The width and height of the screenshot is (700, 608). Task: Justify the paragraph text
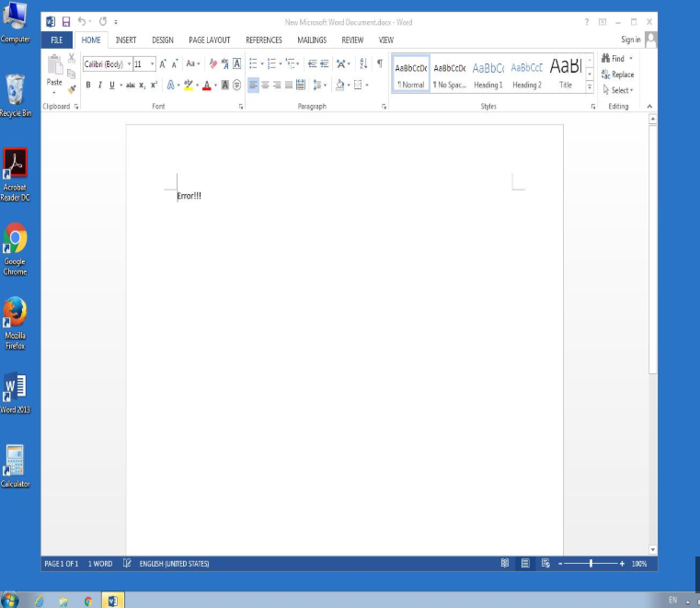click(x=289, y=85)
